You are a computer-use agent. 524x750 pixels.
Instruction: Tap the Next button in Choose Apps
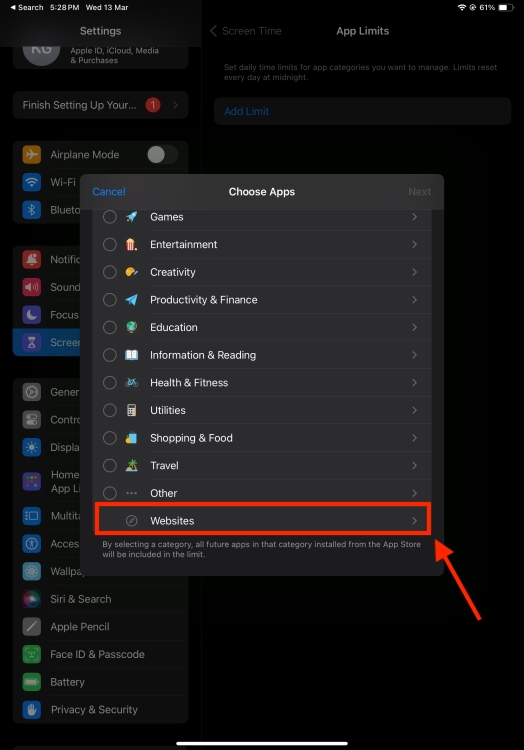[x=419, y=192]
